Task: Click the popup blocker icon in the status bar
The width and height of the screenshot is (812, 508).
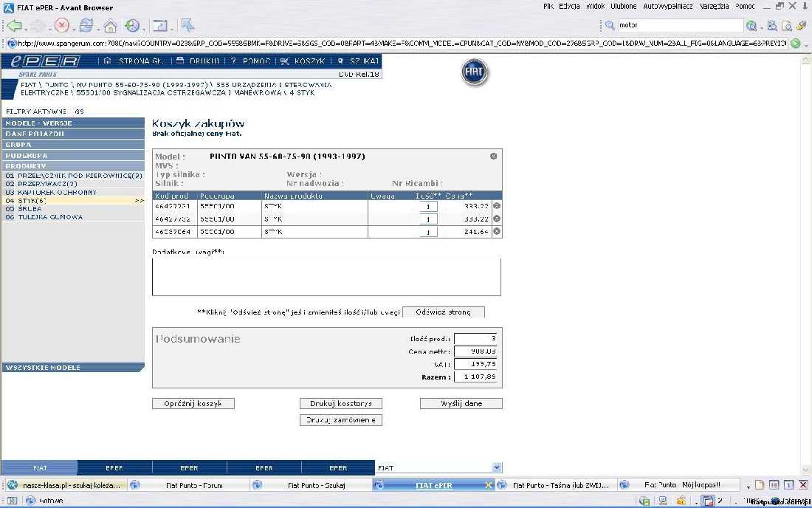Action: (x=707, y=501)
